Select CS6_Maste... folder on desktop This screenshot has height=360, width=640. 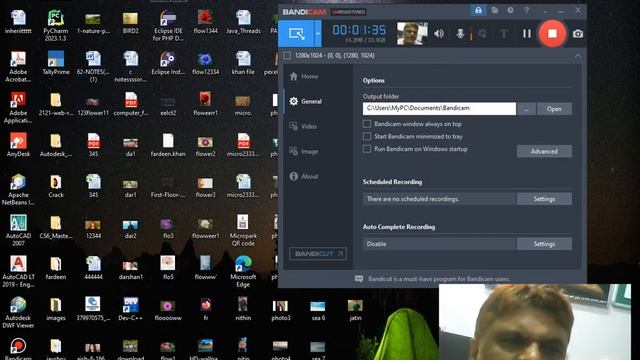56,227
